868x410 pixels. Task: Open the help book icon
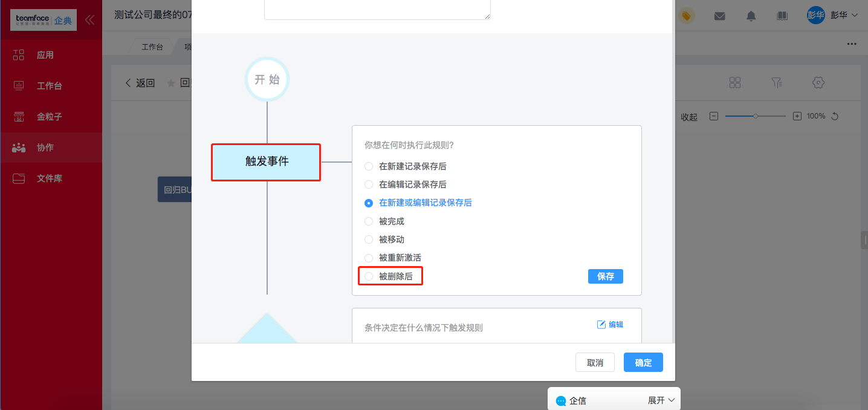(x=782, y=16)
